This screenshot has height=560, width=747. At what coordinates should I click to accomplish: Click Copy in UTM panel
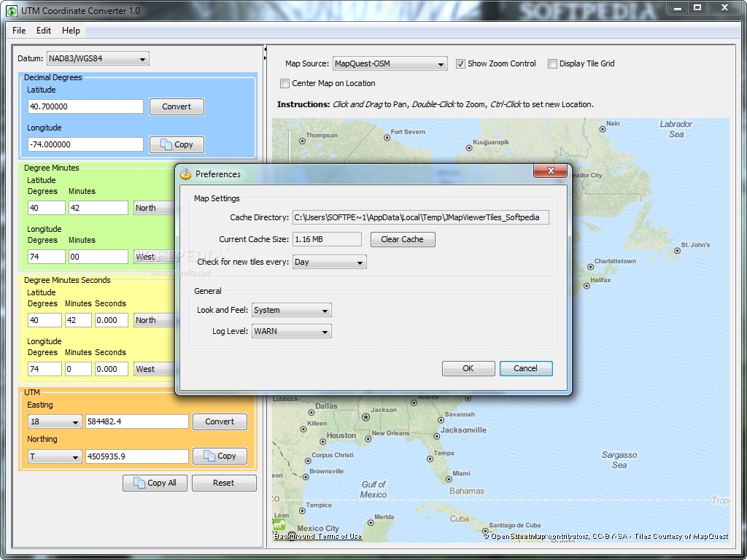220,456
